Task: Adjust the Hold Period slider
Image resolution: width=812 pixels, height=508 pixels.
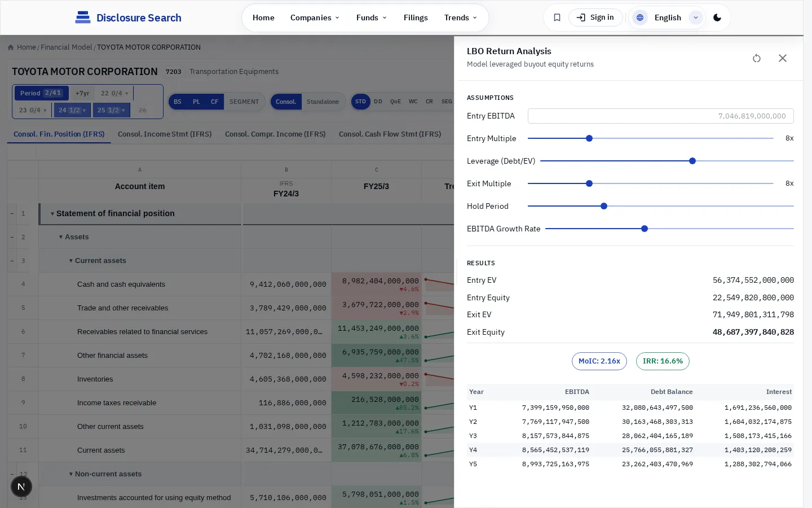Action: pos(661,206)
